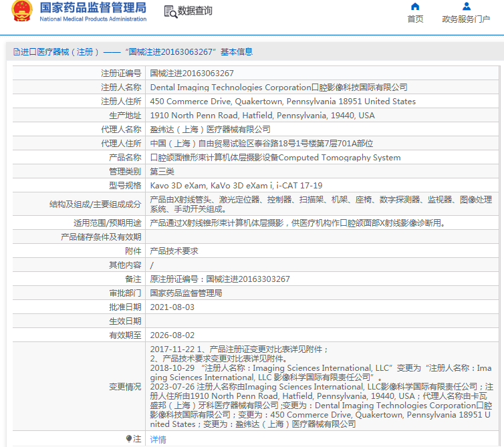
Task: Select the 产品储存条件及有效期 label
Action: [x=101, y=237]
